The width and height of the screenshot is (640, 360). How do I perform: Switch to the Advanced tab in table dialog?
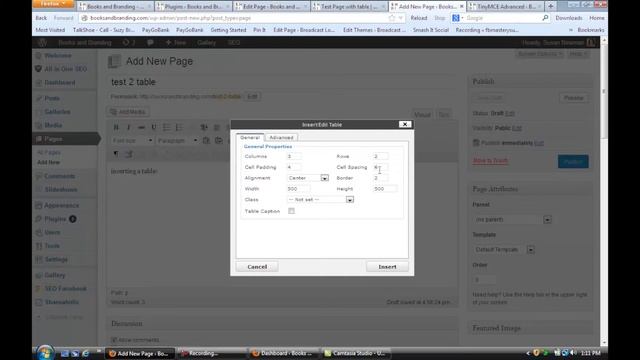pyautogui.click(x=281, y=138)
